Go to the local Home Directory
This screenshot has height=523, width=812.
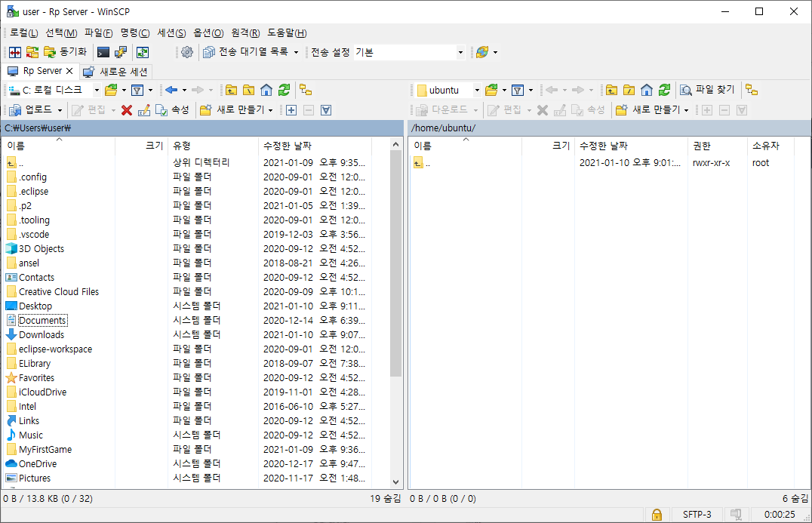(266, 90)
